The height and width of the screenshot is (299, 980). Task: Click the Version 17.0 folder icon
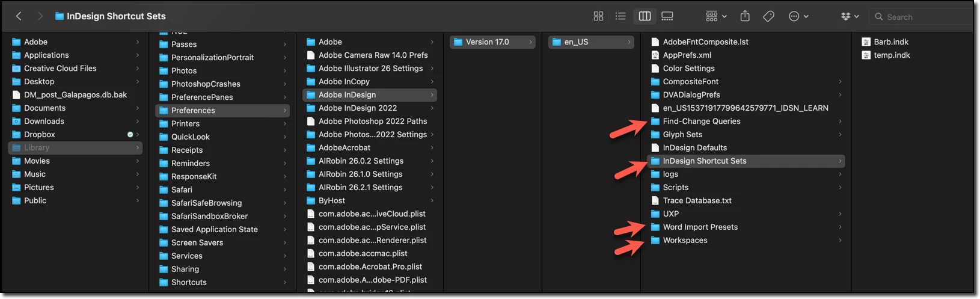(458, 42)
